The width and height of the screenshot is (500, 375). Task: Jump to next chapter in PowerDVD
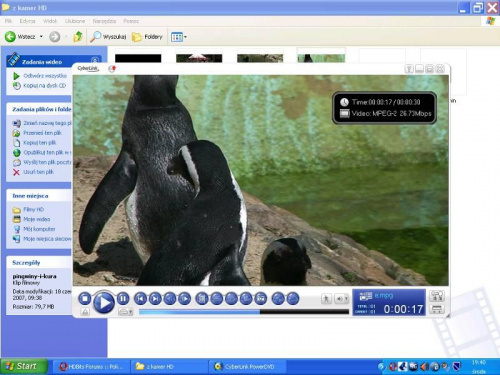point(155,299)
